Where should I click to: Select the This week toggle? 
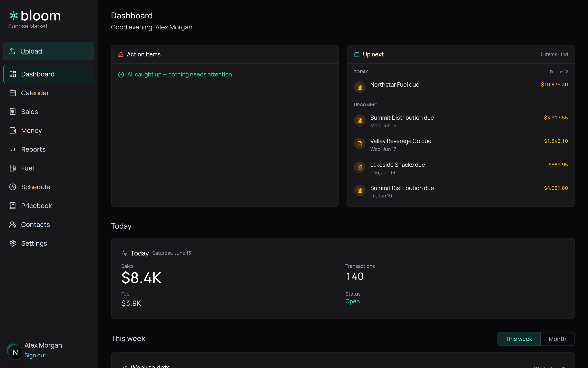(519, 339)
